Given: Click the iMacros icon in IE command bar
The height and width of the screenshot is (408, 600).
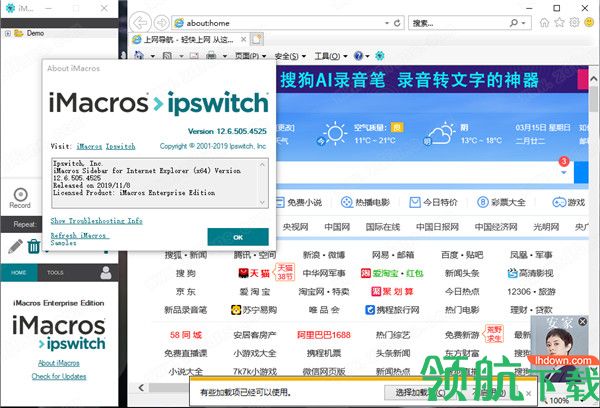Looking at the screenshot, I should point(380,56).
